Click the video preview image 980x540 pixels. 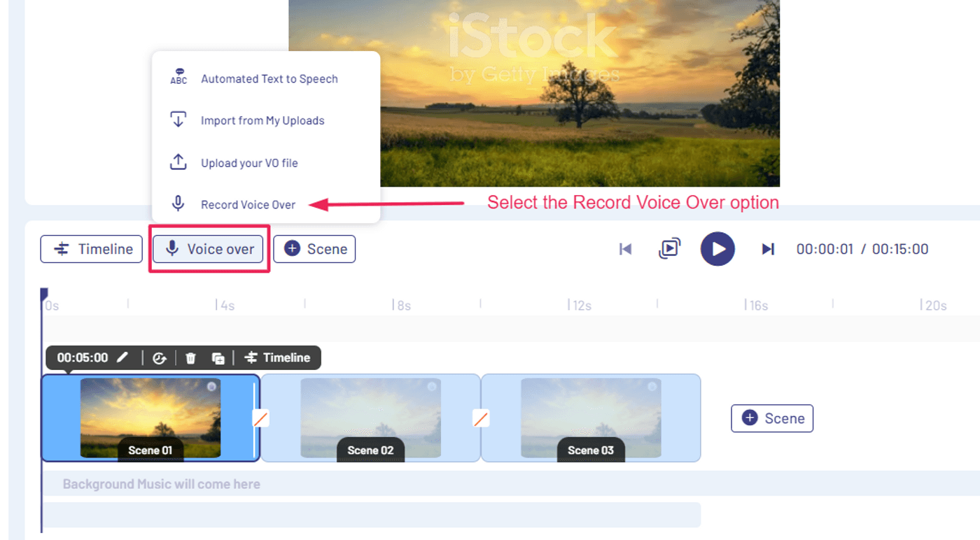534,93
